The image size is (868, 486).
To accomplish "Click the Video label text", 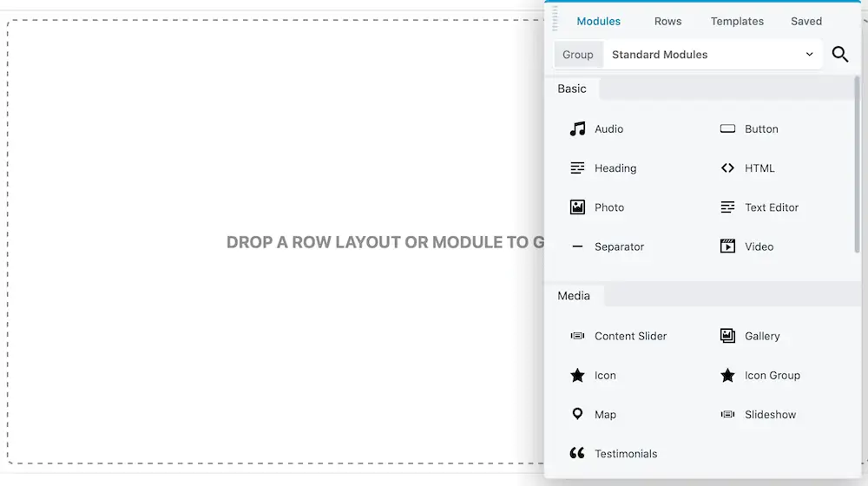I will (x=759, y=246).
